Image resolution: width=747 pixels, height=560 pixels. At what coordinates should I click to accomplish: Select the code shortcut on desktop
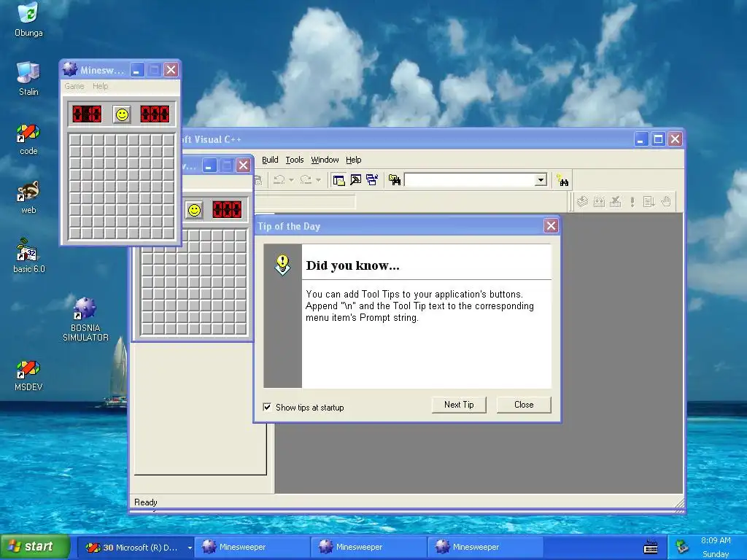28,139
